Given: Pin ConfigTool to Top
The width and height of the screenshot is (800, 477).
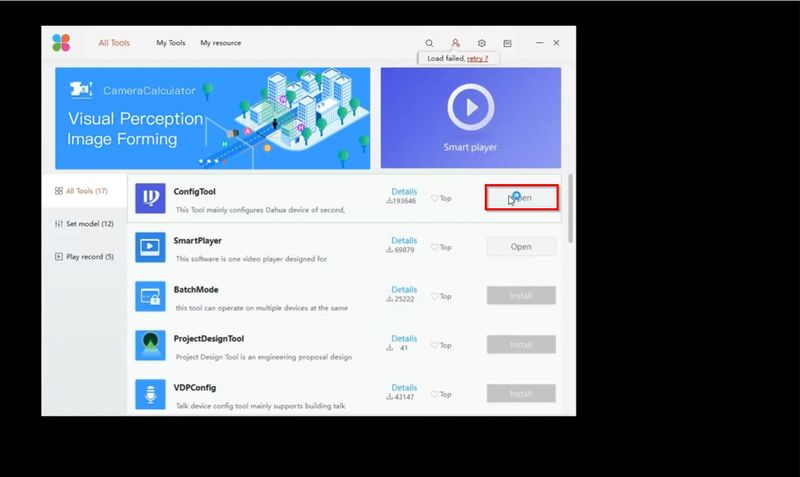Looking at the screenshot, I should click(441, 198).
